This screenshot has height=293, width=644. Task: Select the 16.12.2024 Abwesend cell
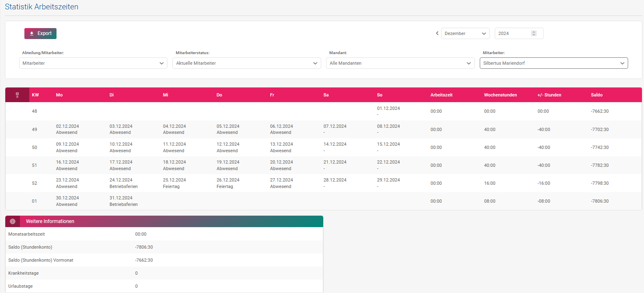[67, 165]
